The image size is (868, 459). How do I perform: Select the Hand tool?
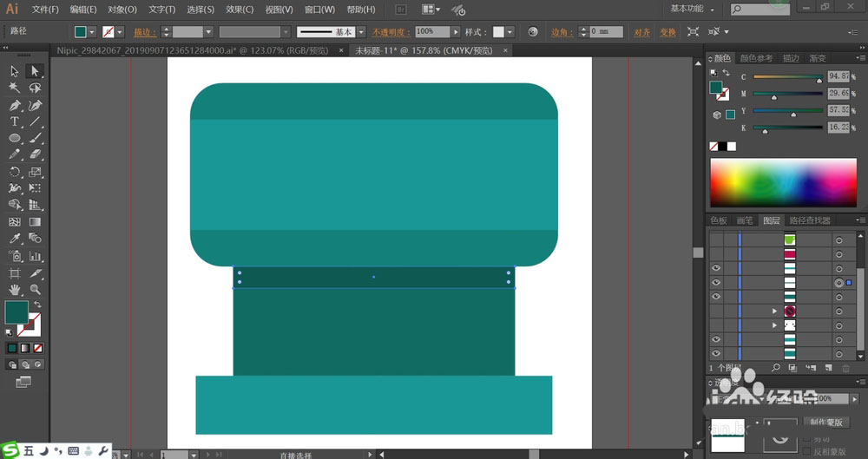pos(15,290)
